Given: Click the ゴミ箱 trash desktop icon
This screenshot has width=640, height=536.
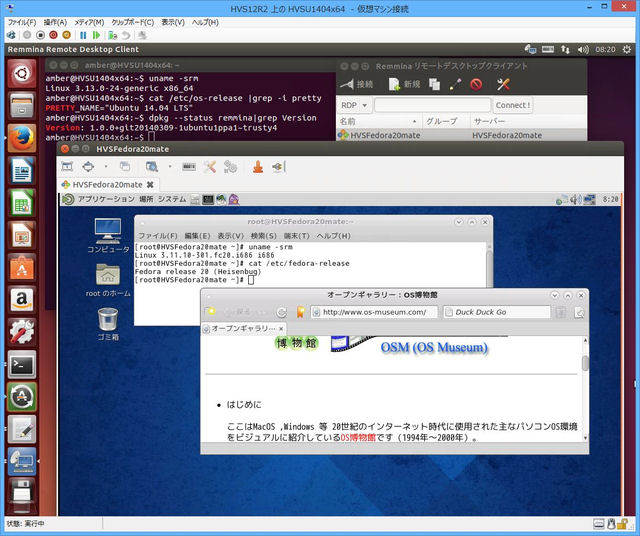Looking at the screenshot, I should [x=108, y=324].
